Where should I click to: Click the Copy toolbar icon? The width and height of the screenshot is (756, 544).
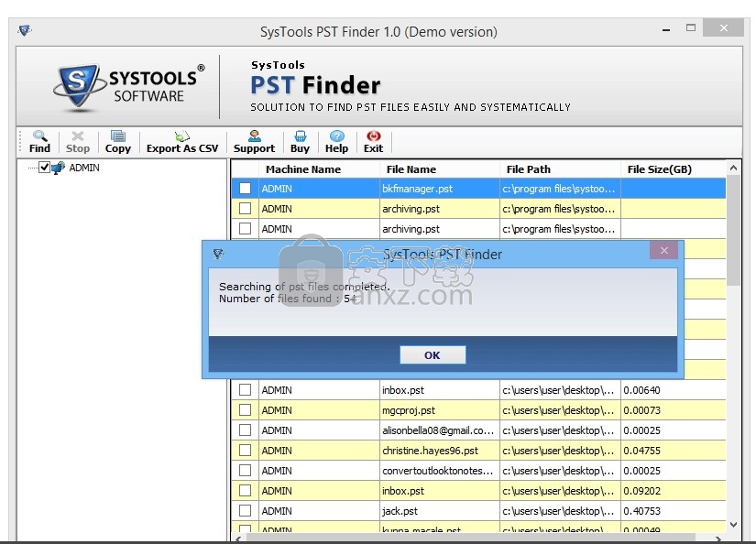pyautogui.click(x=117, y=142)
